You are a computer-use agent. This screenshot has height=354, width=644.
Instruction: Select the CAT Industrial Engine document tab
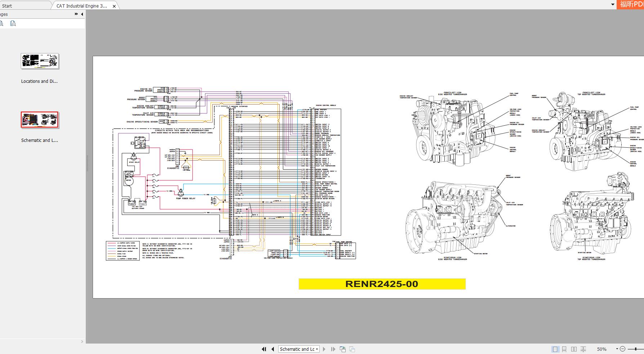coord(81,5)
